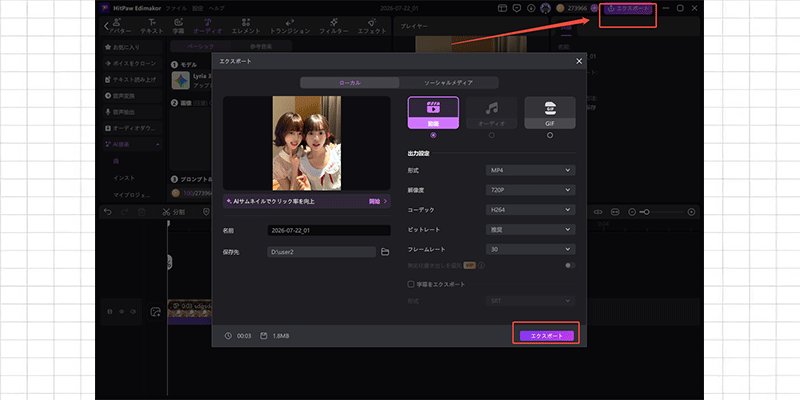Open the テキスト tool in top toolbar

coord(152,27)
